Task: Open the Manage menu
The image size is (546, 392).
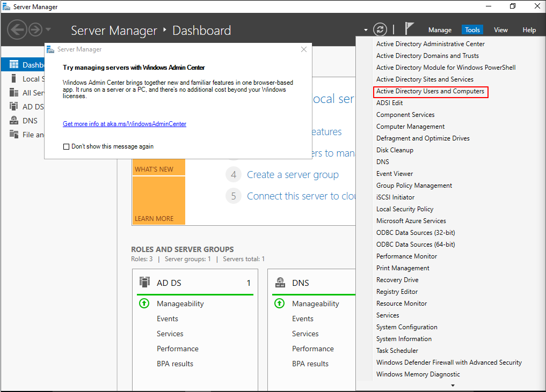Action: pyautogui.click(x=440, y=30)
